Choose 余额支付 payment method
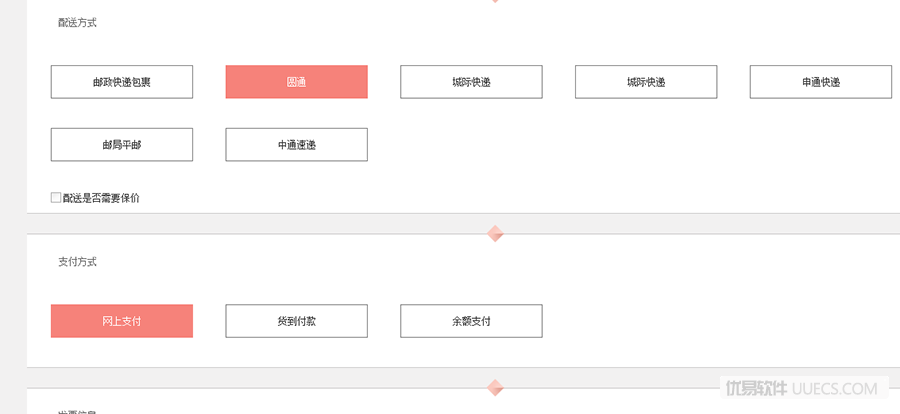Image resolution: width=900 pixels, height=414 pixels. pyautogui.click(x=471, y=321)
